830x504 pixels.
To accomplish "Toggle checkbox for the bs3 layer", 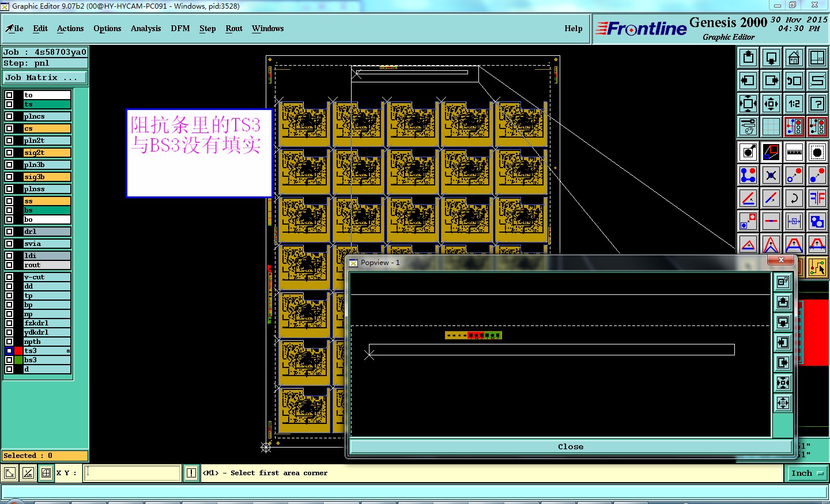I will tap(9, 360).
